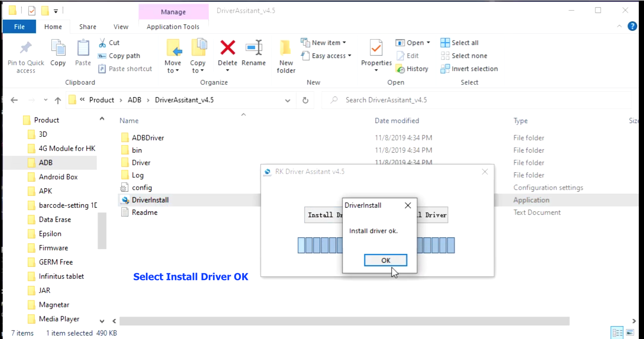The image size is (644, 339).
Task: Switch to Large icons view icon
Action: (630, 333)
